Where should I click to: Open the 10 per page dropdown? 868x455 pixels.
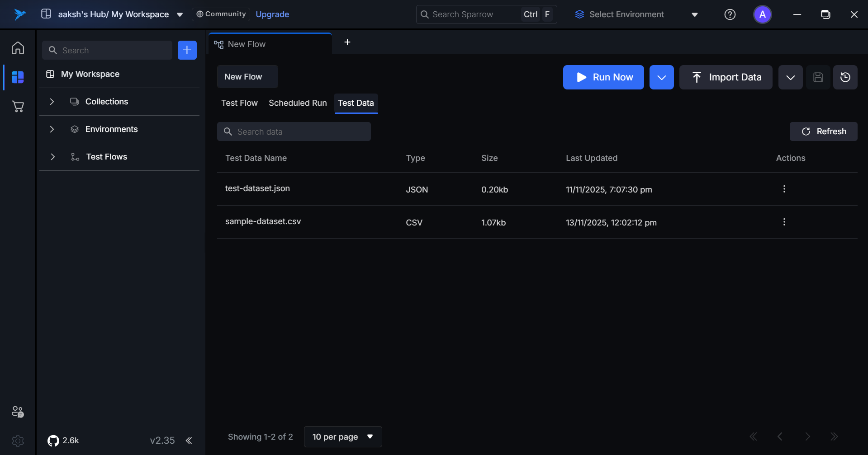(x=342, y=436)
